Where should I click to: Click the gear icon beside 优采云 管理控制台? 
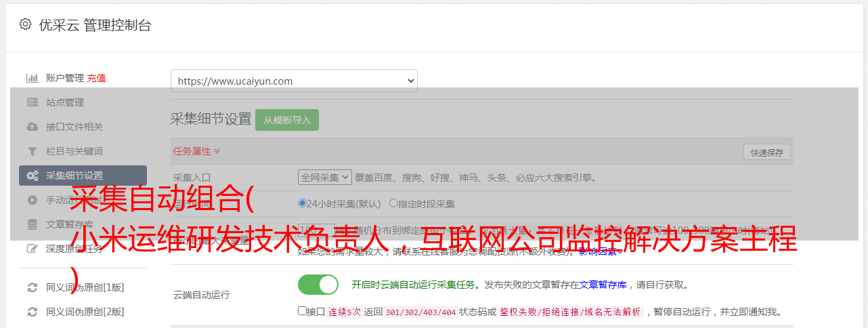click(x=25, y=24)
